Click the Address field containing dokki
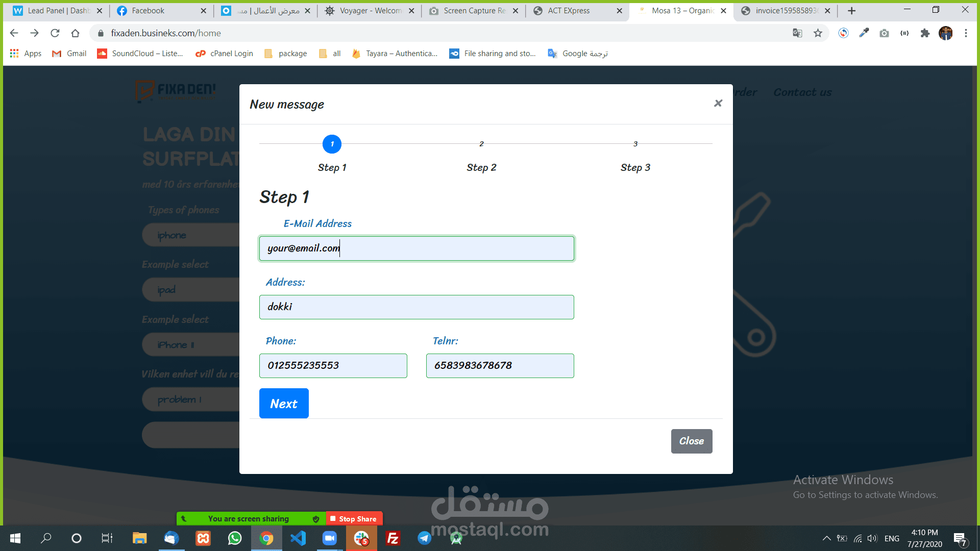The image size is (980, 551). tap(416, 307)
